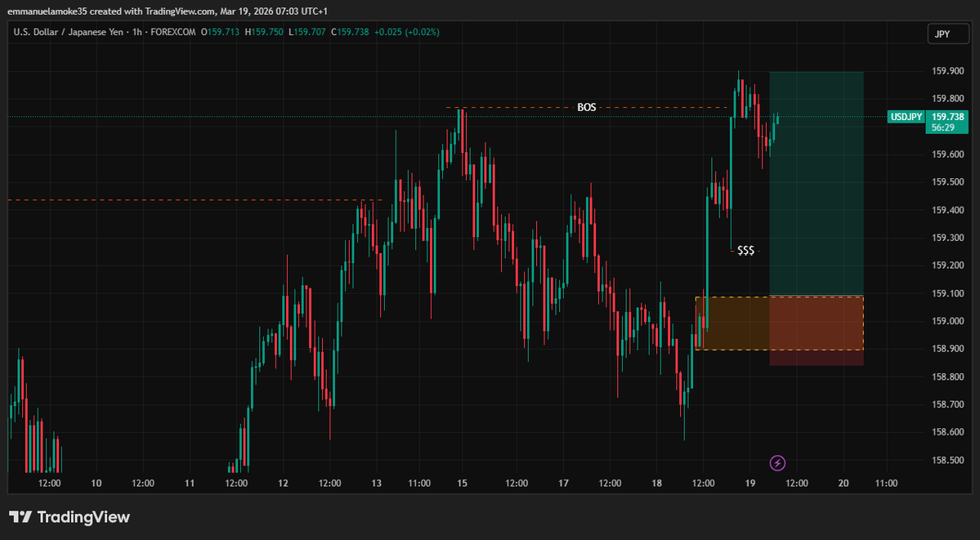Click the 158.500 price axis label
The width and height of the screenshot is (980, 540).
[x=946, y=460]
